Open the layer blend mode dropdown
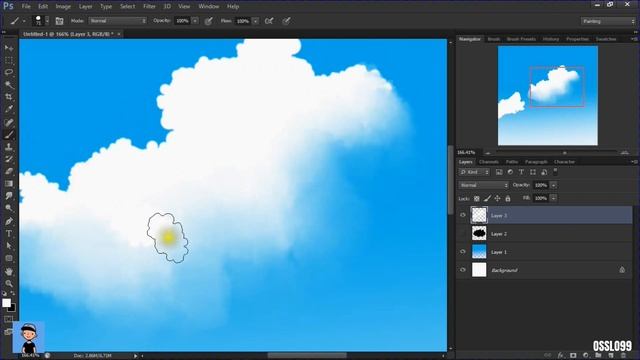 click(x=484, y=185)
